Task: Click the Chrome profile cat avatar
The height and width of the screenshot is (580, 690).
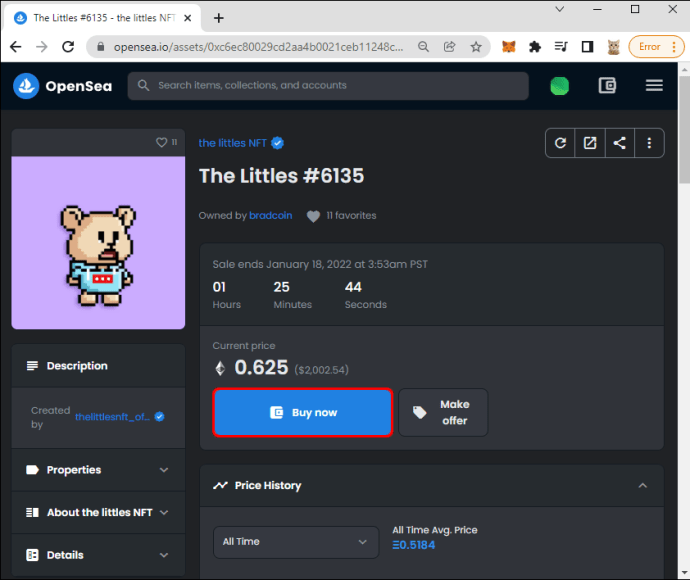Action: [x=613, y=47]
